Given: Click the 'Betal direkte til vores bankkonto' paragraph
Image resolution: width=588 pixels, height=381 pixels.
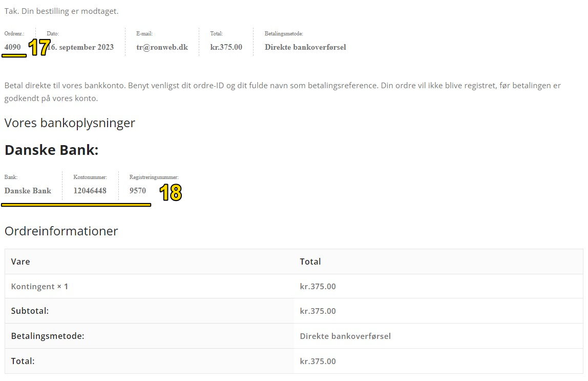Looking at the screenshot, I should click(x=282, y=92).
